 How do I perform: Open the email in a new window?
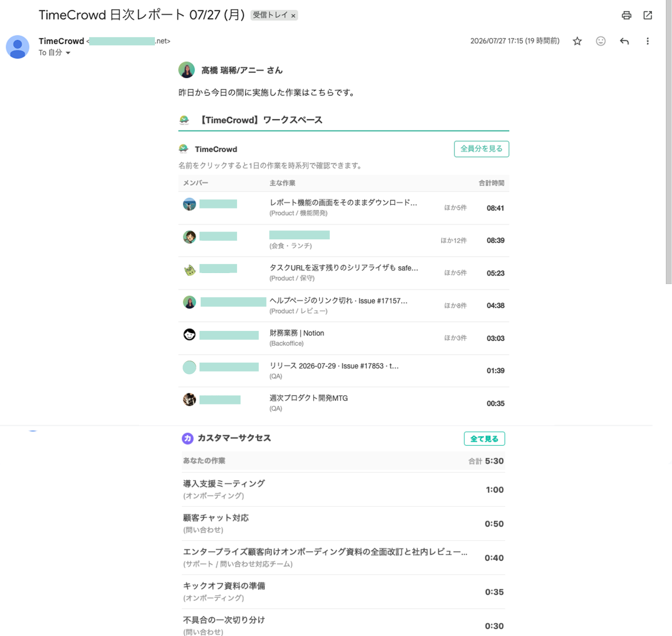647,15
